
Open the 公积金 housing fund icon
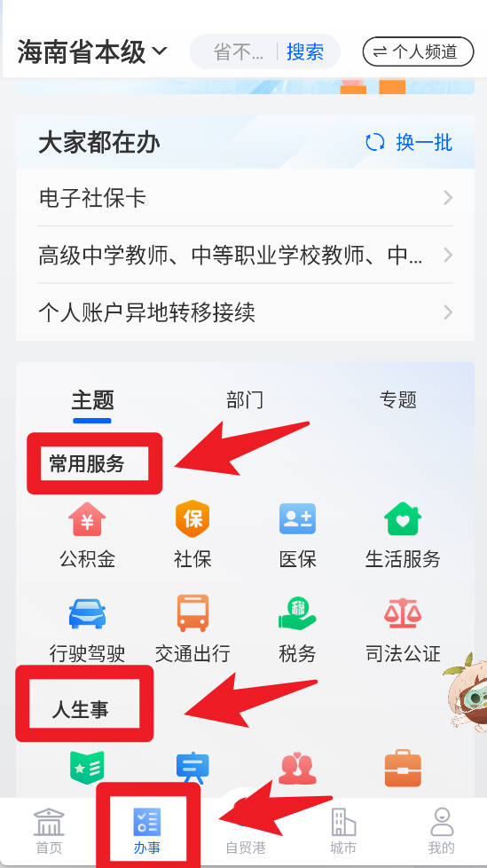88,519
